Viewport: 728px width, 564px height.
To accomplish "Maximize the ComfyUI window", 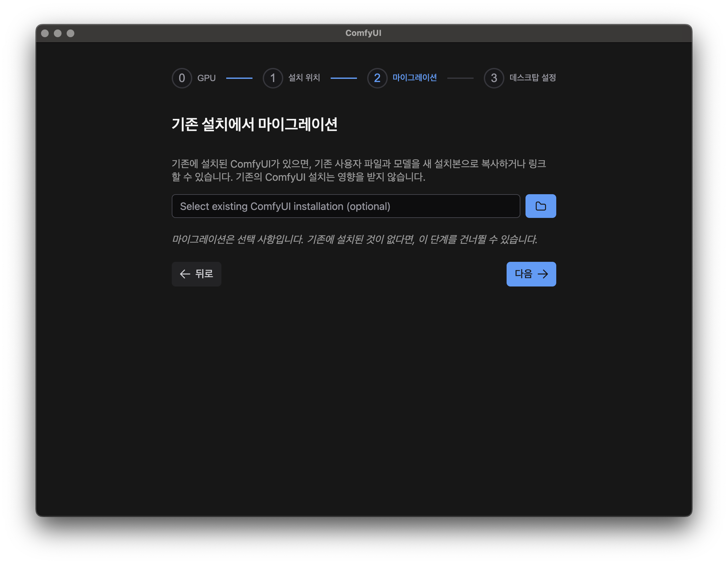I will coord(70,33).
